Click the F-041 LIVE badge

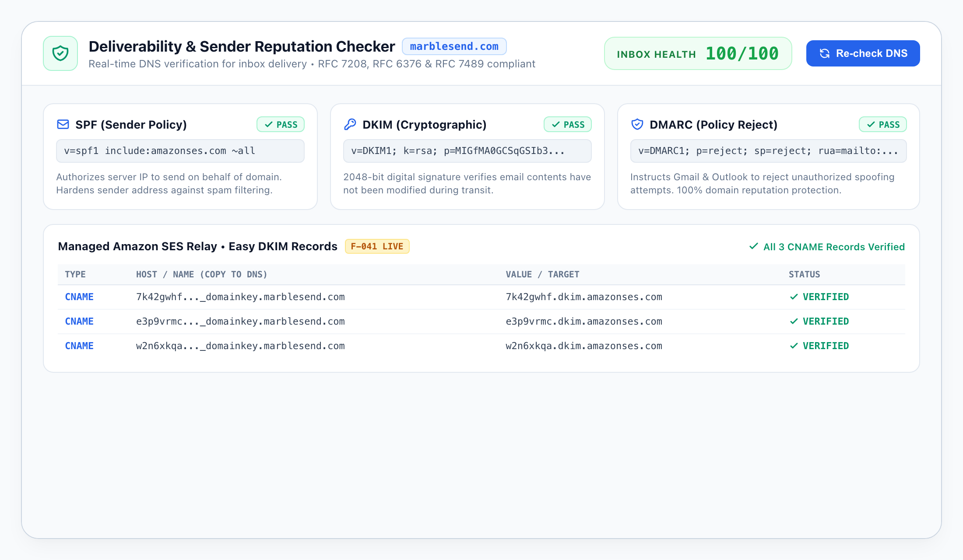(377, 246)
